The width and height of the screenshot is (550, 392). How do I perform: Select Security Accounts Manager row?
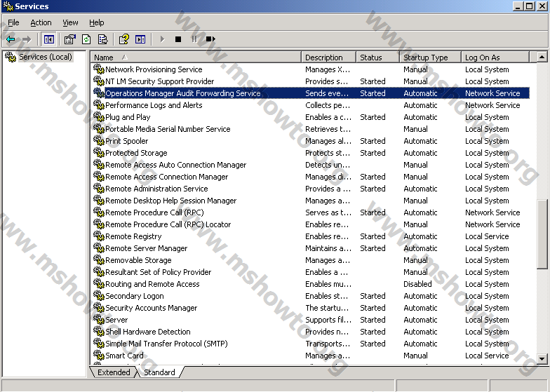click(310, 307)
